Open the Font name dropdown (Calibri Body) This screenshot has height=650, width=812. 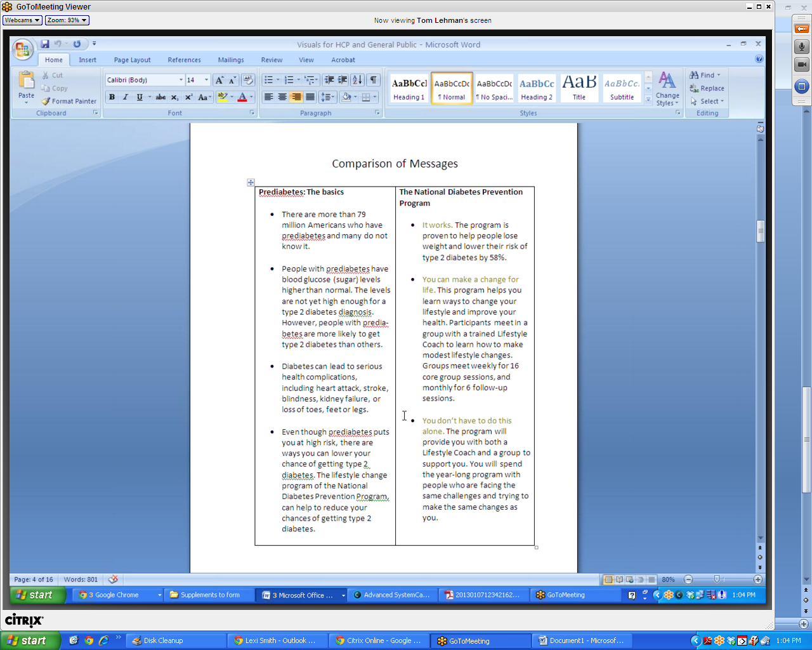coord(181,80)
